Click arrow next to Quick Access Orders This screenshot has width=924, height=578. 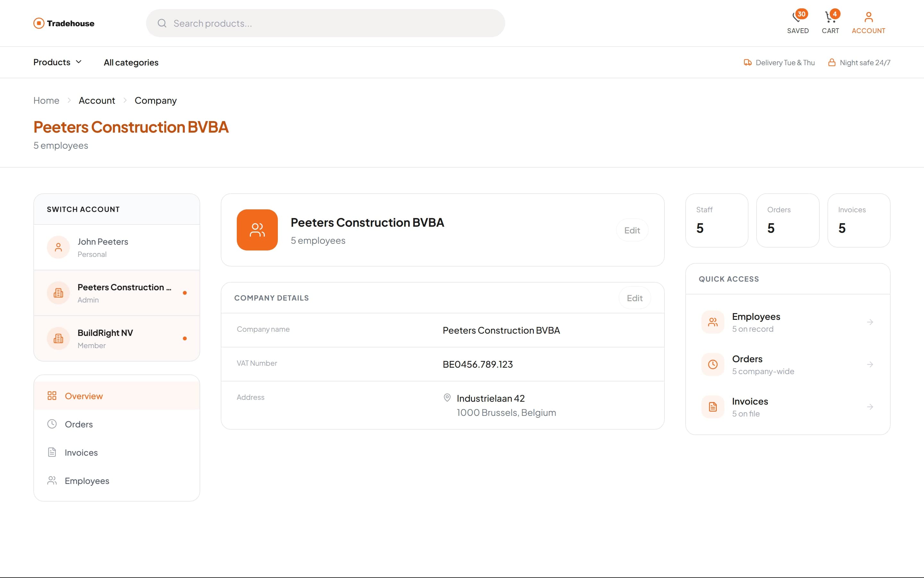coord(870,364)
